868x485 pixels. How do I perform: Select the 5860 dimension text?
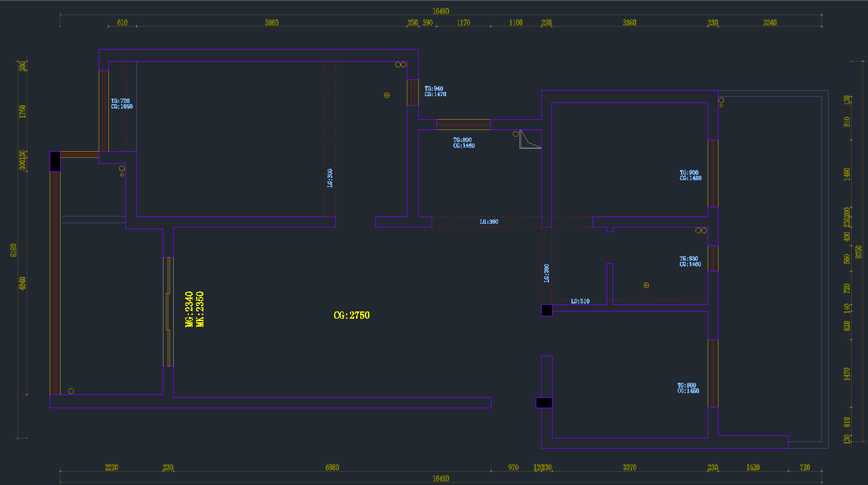[x=272, y=23]
